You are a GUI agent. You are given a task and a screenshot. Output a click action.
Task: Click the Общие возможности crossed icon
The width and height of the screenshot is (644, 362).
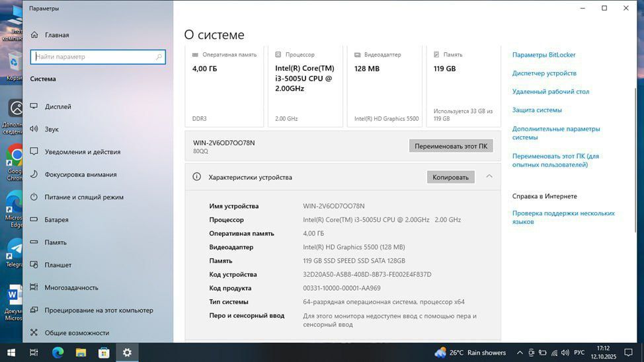pos(34,332)
